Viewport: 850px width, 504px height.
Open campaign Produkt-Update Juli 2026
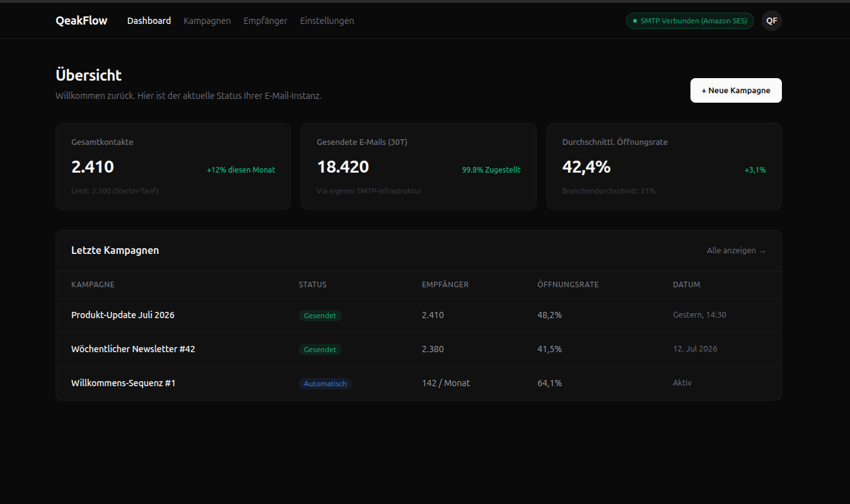[123, 315]
